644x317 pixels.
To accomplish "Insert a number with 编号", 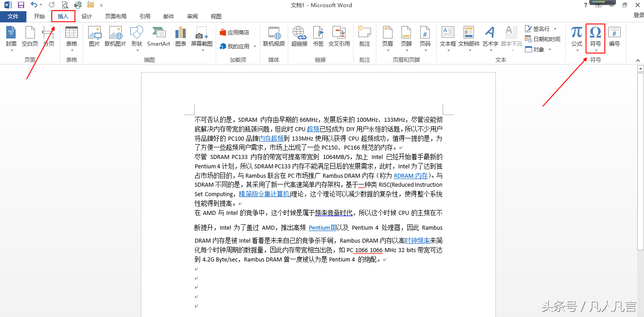I will click(614, 36).
